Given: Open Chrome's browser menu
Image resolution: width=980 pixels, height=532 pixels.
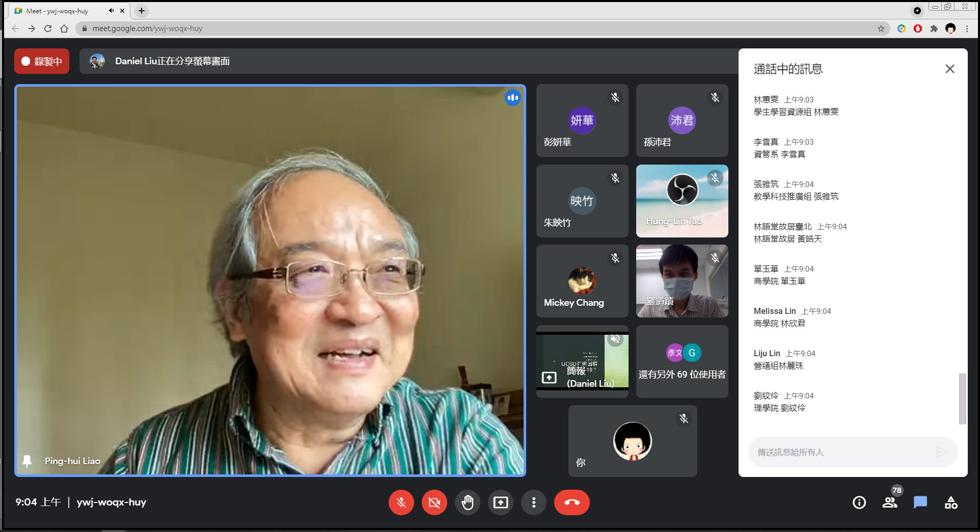Looking at the screenshot, I should tap(967, 29).
